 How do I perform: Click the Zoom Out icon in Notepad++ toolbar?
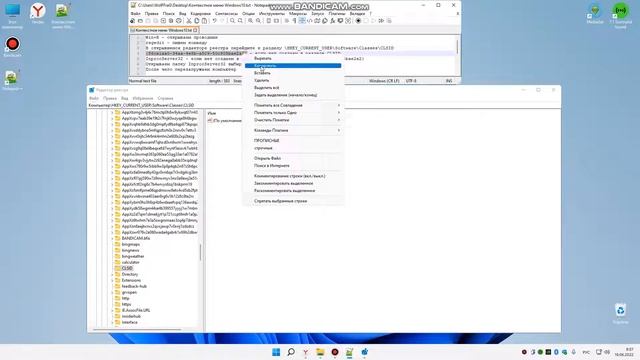point(258,21)
